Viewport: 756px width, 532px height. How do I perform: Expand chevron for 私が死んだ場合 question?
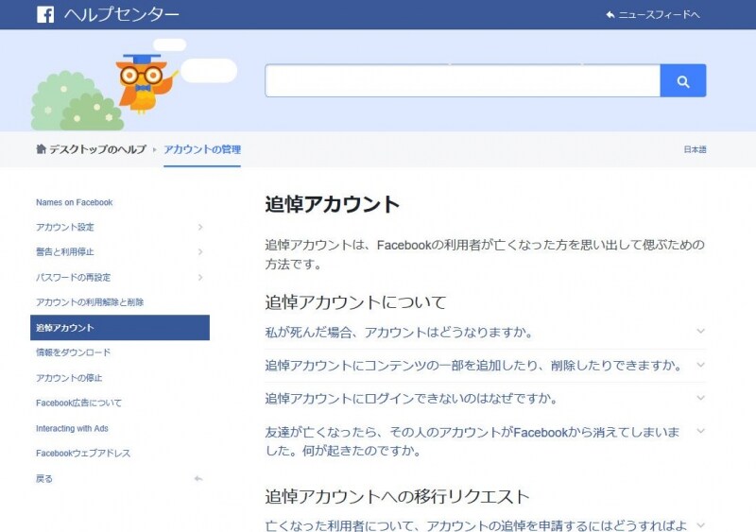click(700, 331)
